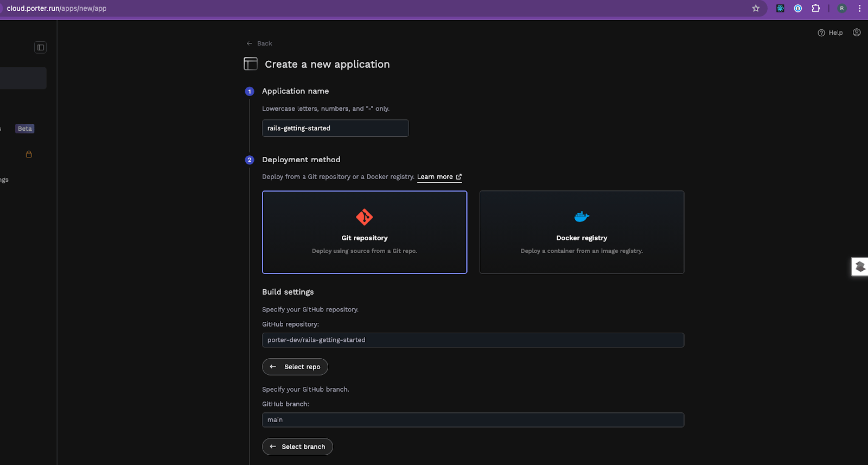Open the Chrome profile avatar R
Image resolution: width=868 pixels, height=465 pixels.
[x=842, y=8]
